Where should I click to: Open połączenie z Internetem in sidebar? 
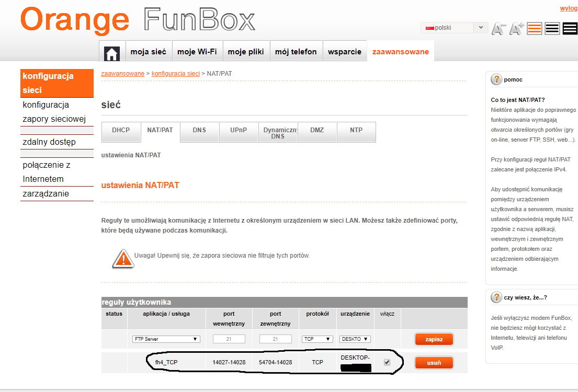(57, 171)
